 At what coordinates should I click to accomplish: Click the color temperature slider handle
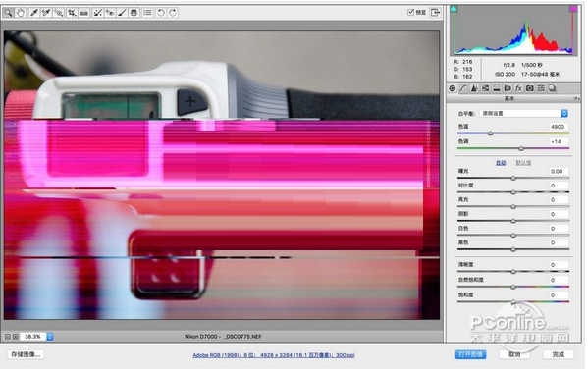click(490, 133)
